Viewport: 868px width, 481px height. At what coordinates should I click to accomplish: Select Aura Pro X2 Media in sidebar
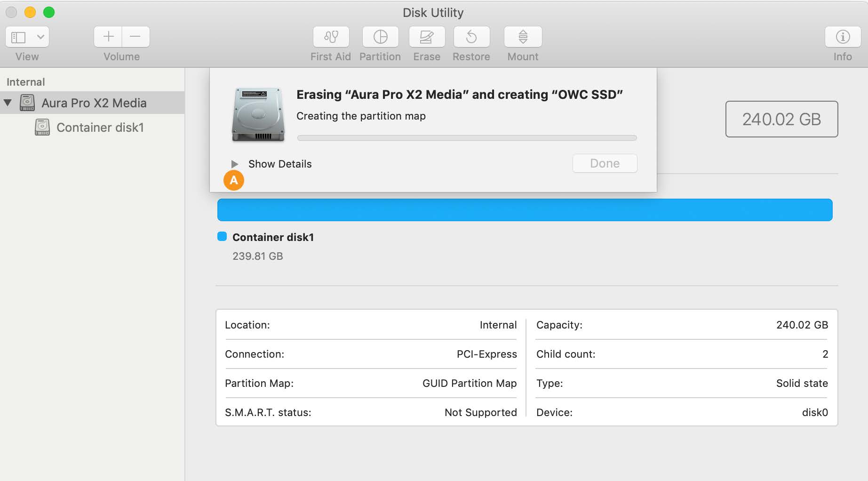point(94,103)
